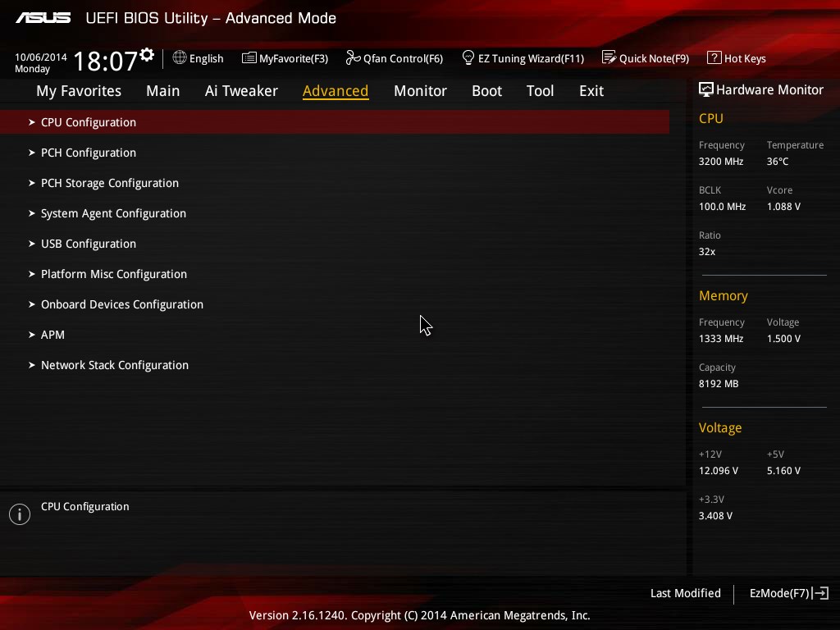Click the +12V value 12.096 V
840x630 pixels.
tap(718, 470)
